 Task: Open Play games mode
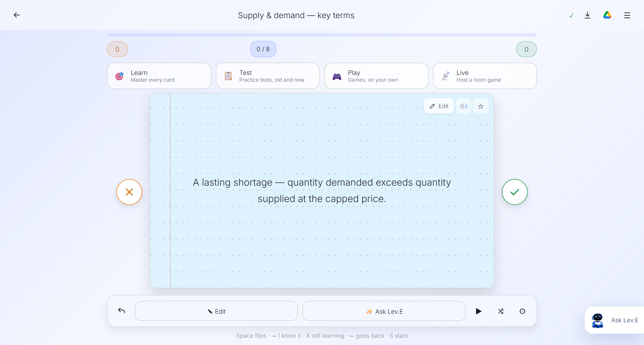point(376,76)
